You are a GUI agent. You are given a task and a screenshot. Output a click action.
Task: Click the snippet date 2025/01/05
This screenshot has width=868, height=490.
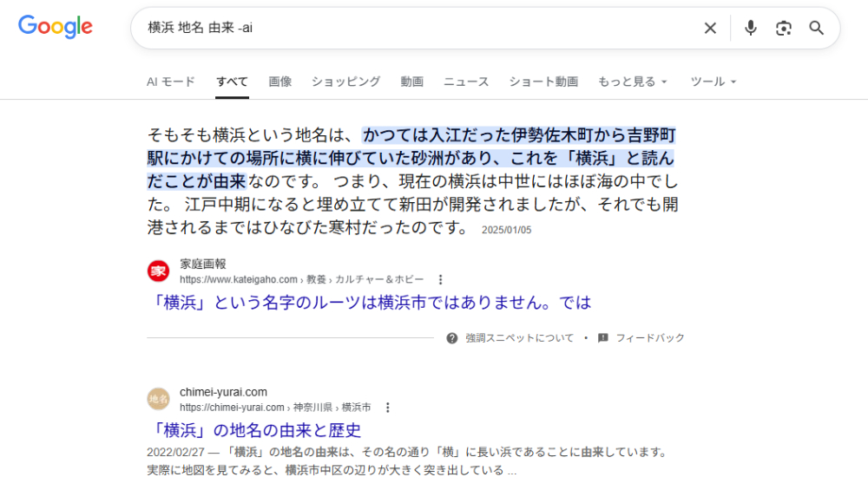[506, 230]
